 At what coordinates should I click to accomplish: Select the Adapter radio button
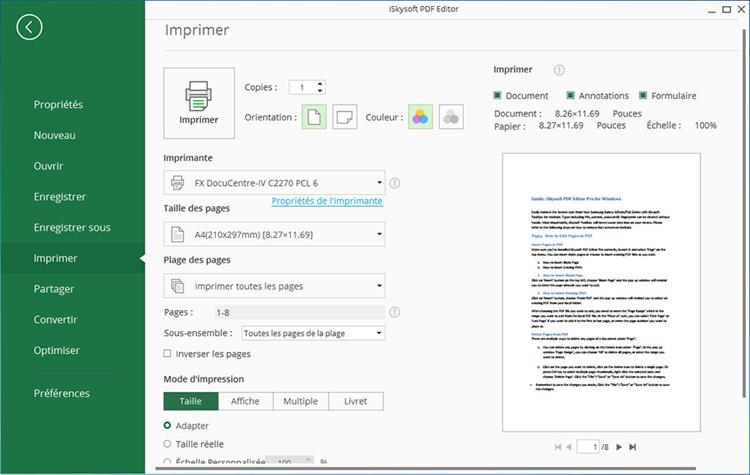pos(167,425)
